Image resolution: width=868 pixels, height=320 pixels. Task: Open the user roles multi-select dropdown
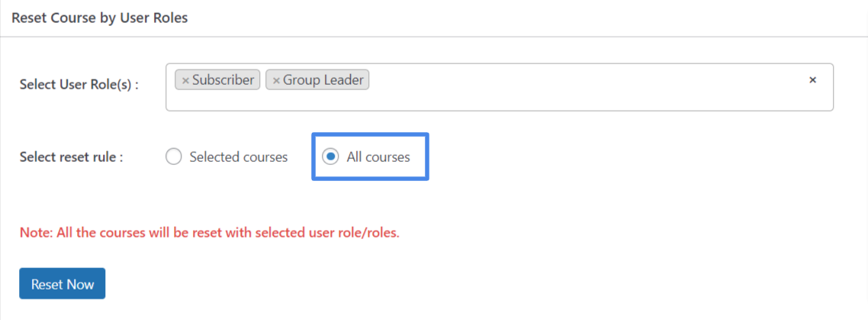click(500, 87)
